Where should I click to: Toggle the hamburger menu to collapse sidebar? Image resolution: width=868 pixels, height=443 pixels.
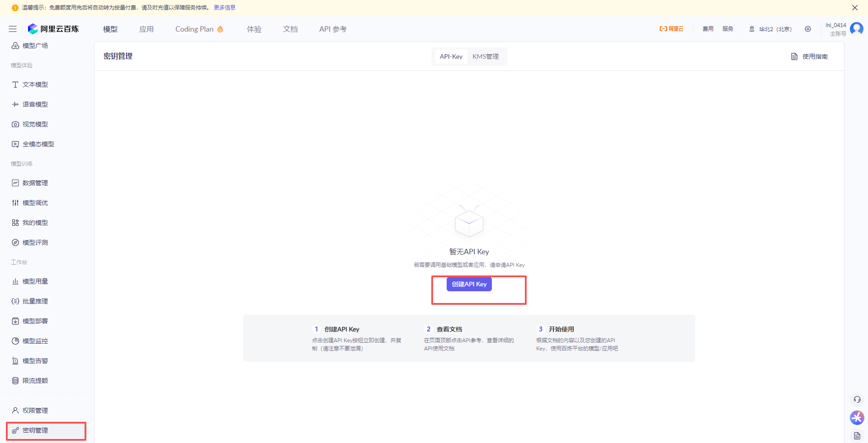point(13,29)
